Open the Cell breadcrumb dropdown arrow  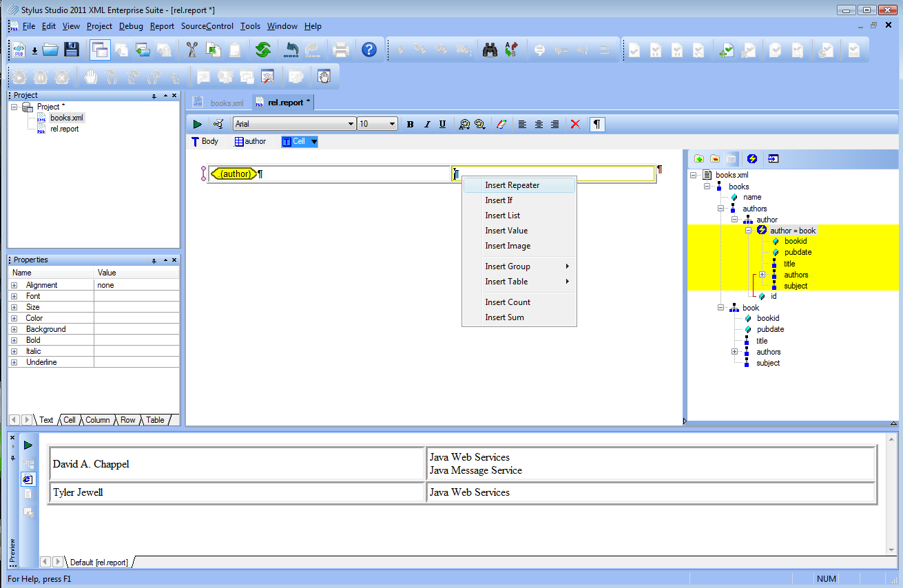tap(314, 142)
